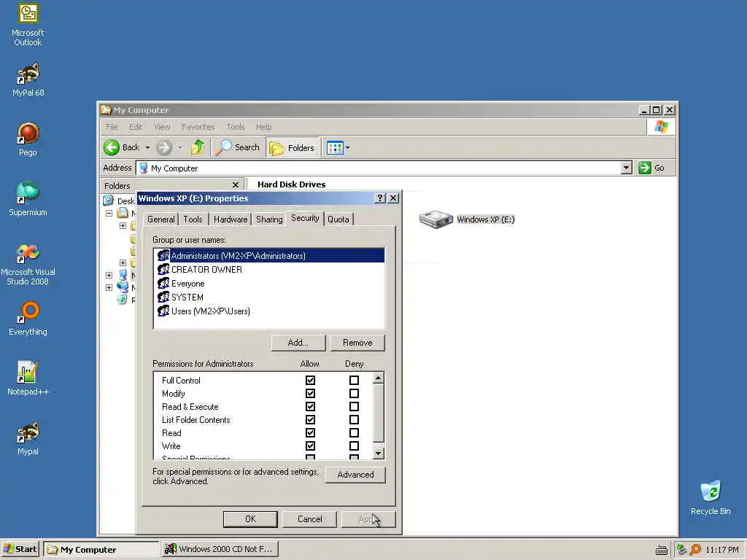Screen dimensions: 747x560
Task: Click the My Computer address field
Action: click(379, 168)
